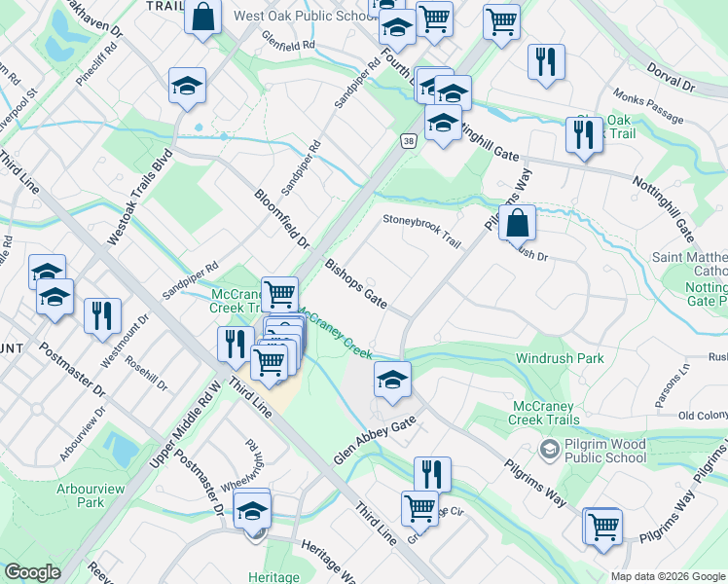Select the restaurant marker at Third Line intersection

236,346
